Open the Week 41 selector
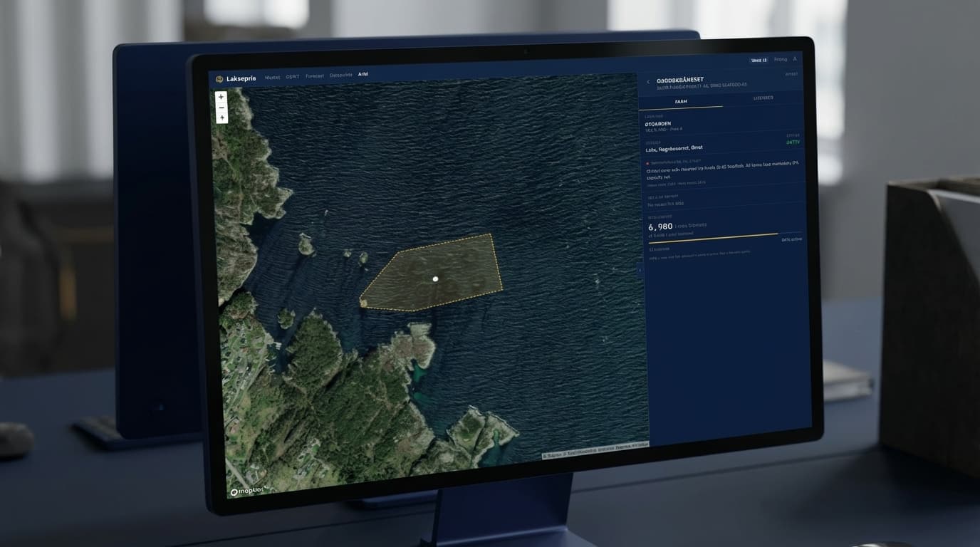 759,59
